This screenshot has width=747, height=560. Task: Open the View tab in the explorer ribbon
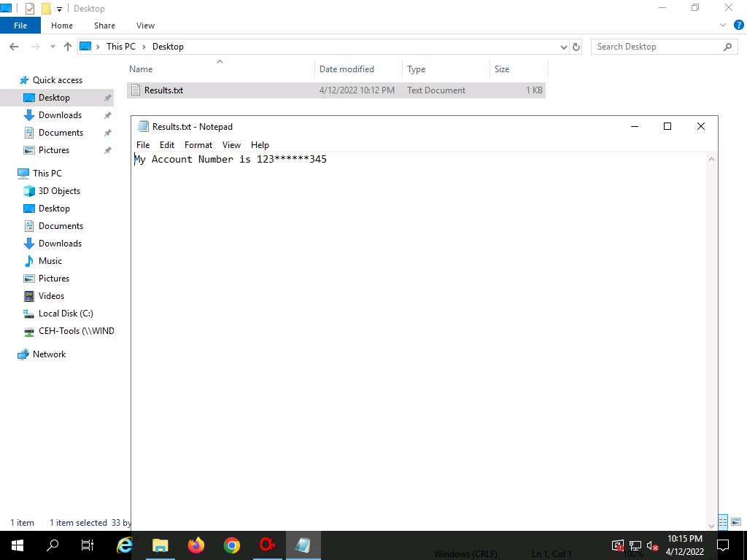(x=145, y=26)
